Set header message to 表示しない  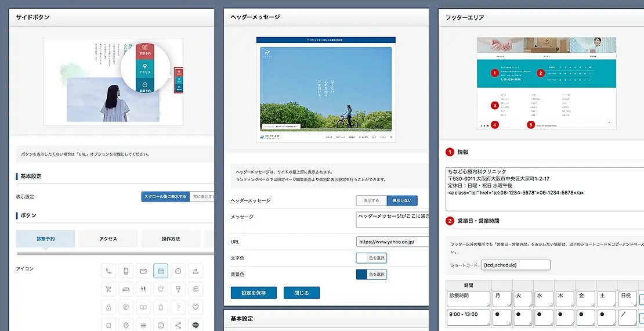pos(402,200)
